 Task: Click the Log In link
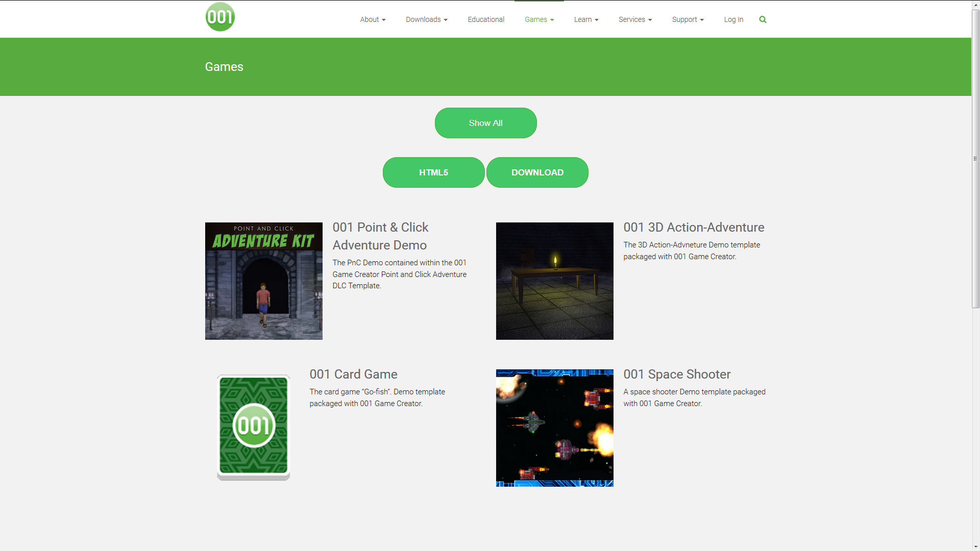[733, 19]
